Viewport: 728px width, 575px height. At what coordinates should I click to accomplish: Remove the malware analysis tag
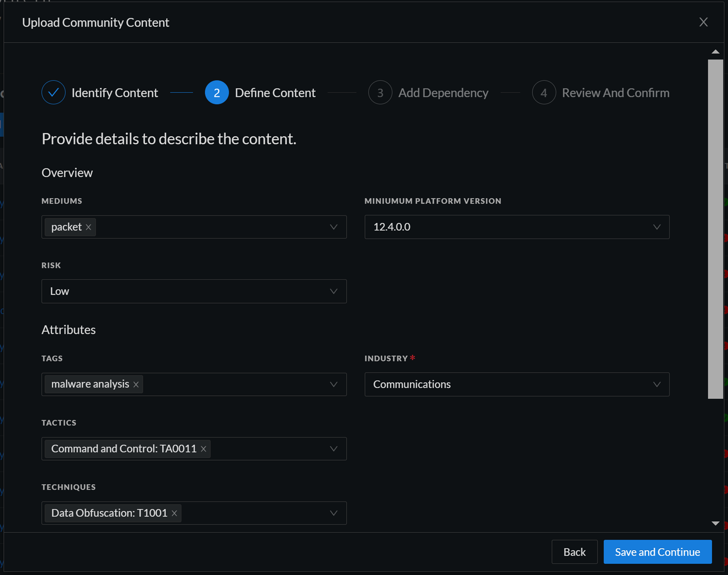tap(136, 384)
